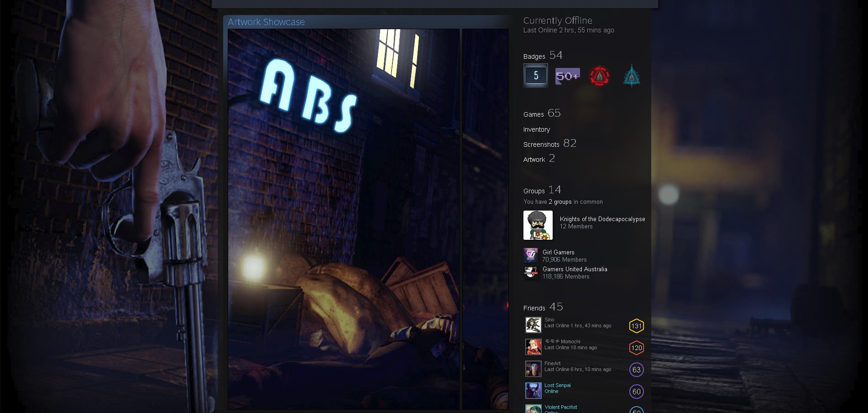Open the Badges 54 link
Image resolution: width=868 pixels, height=413 pixels.
tap(543, 56)
